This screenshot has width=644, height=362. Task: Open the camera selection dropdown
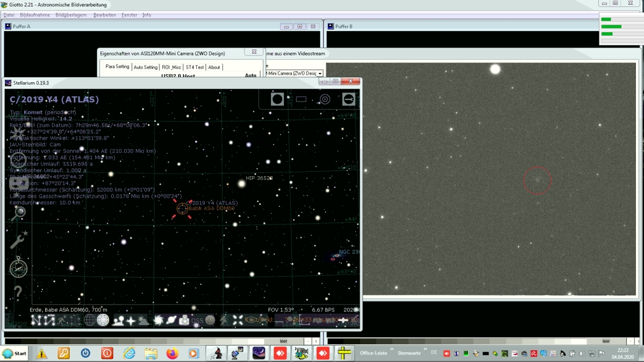click(320, 74)
